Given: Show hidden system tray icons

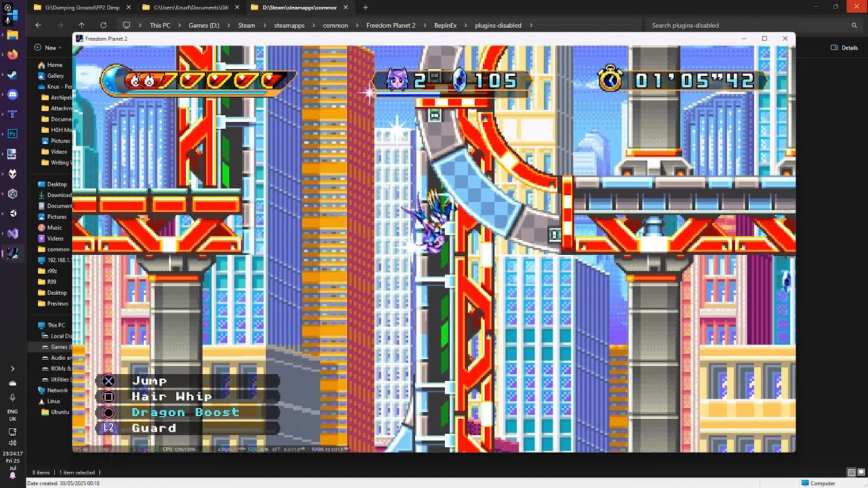Looking at the screenshot, I should click(12, 369).
